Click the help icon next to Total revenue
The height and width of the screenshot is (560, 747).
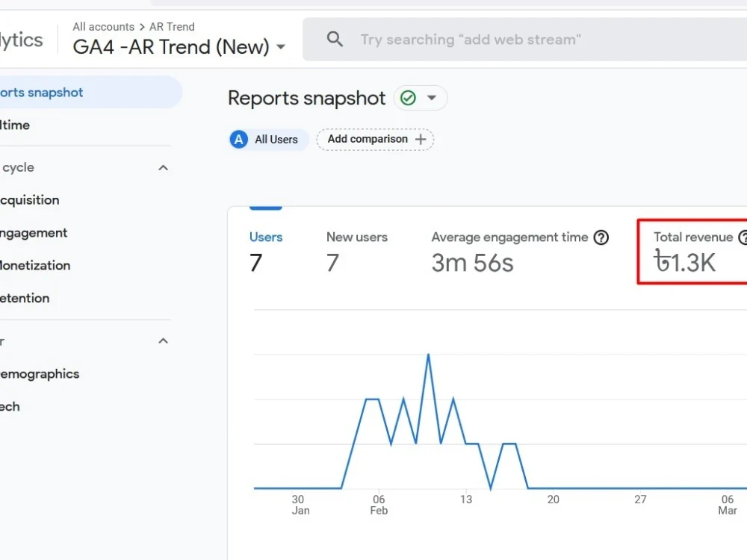[x=743, y=237]
